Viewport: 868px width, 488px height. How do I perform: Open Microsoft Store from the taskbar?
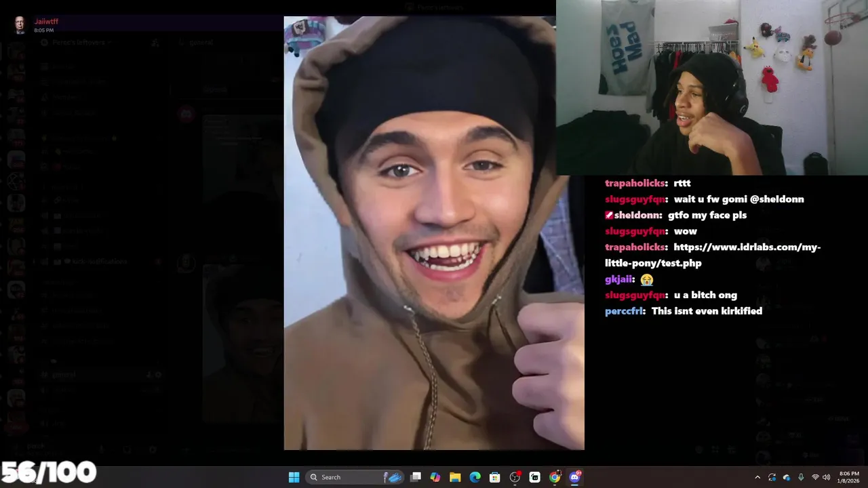click(495, 477)
